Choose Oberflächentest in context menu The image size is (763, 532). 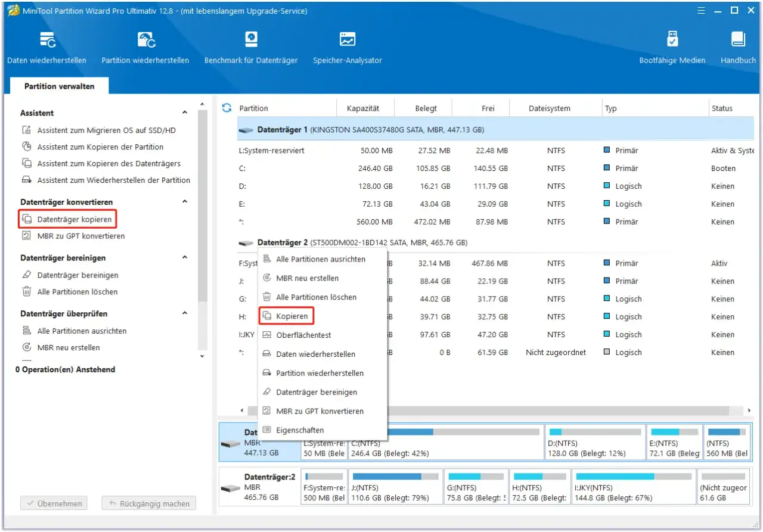322,335
